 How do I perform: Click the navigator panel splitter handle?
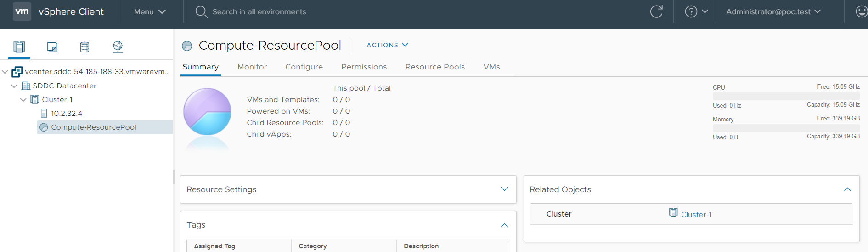pos(174,177)
